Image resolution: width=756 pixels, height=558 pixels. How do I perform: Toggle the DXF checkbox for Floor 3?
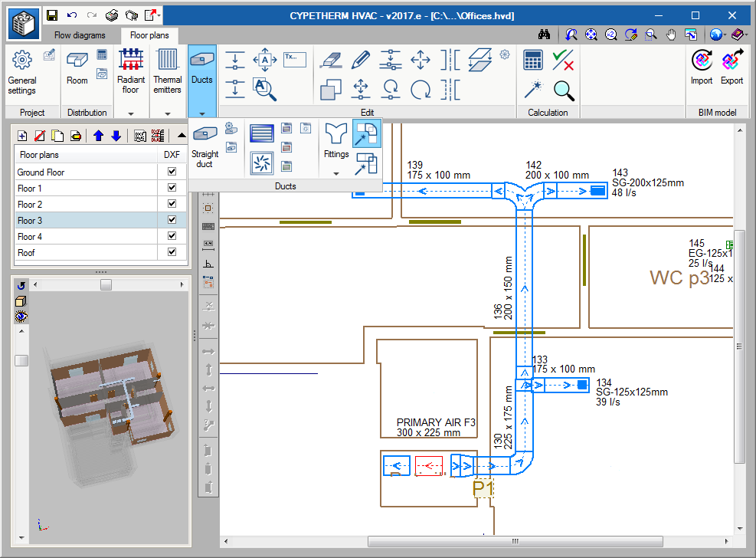pyautogui.click(x=172, y=221)
